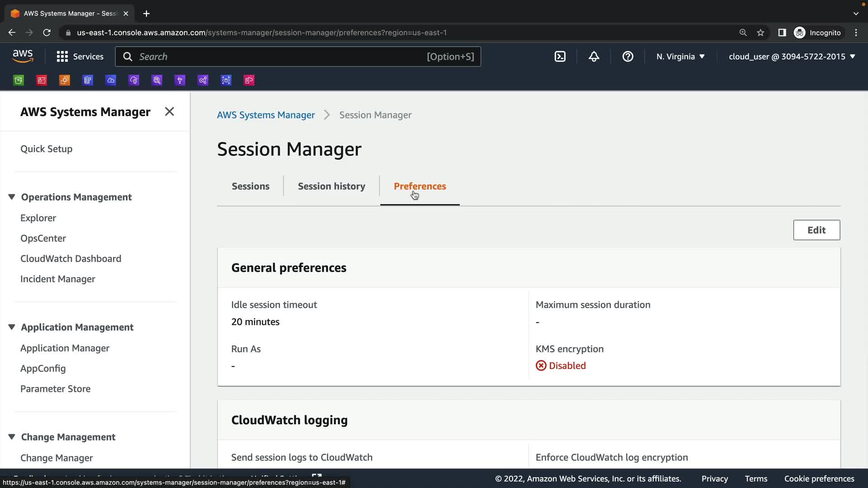Open the Services grid menu

pos(80,56)
